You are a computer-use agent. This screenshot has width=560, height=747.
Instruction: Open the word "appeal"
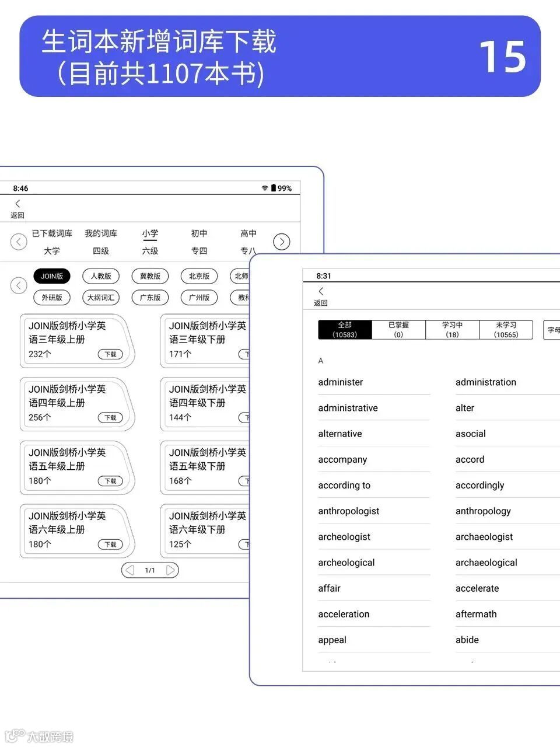(x=332, y=640)
